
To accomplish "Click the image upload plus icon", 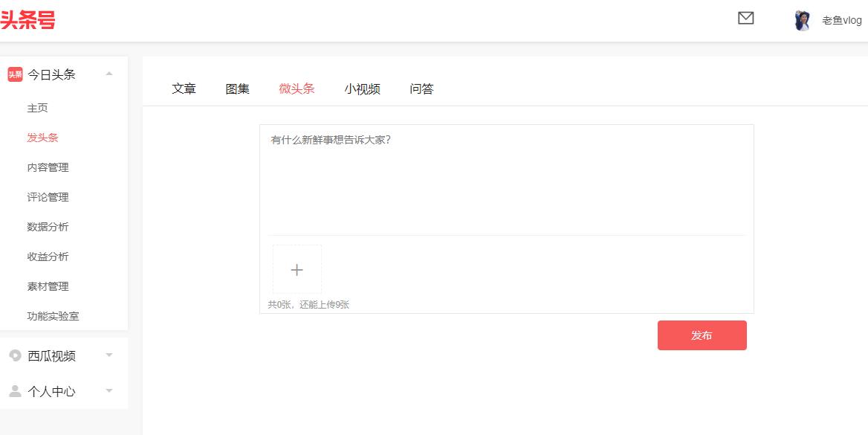I will tap(297, 269).
